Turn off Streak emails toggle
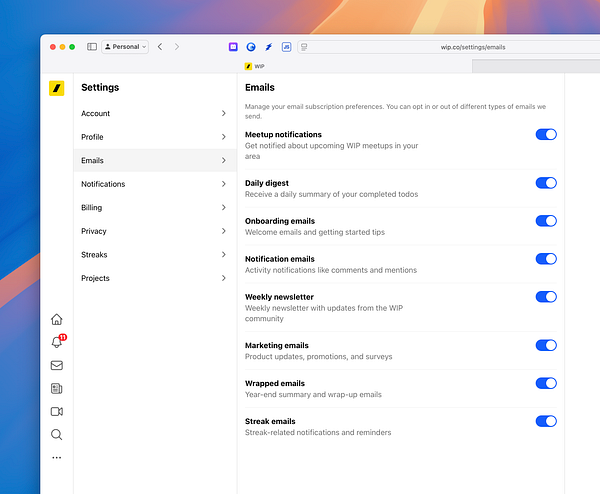Image resolution: width=600 pixels, height=494 pixels. tap(546, 421)
